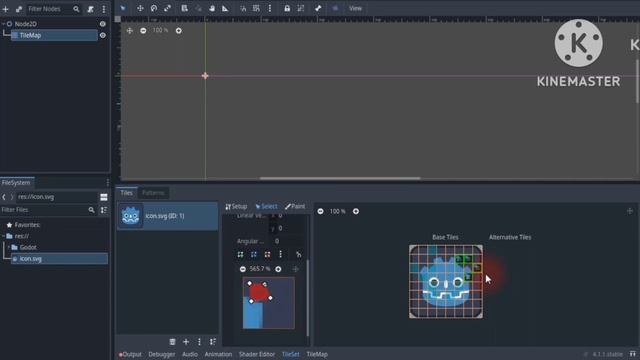This screenshot has height=360, width=640.
Task: Toggle Grid Snap in viewport toolbar
Action: [256, 8]
